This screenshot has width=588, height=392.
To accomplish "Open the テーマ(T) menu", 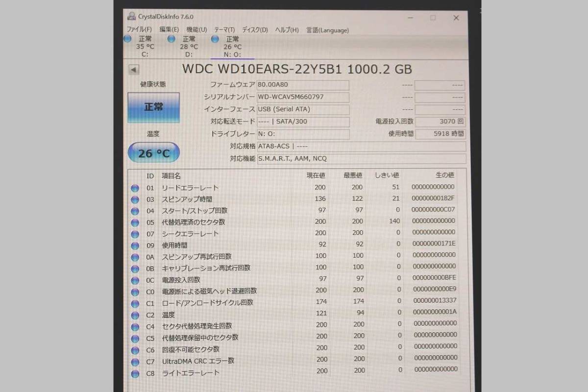I will 224,30.
